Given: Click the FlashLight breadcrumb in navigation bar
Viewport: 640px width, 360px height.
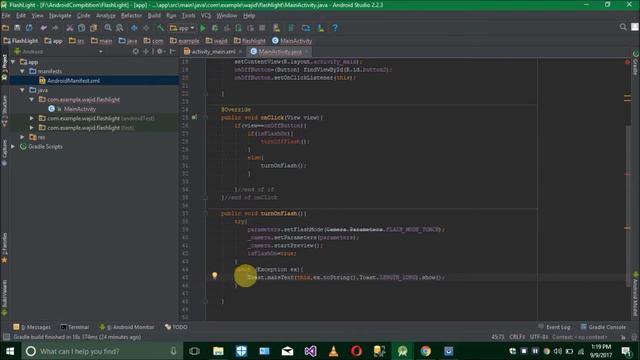Looking at the screenshot, I should 20,41.
